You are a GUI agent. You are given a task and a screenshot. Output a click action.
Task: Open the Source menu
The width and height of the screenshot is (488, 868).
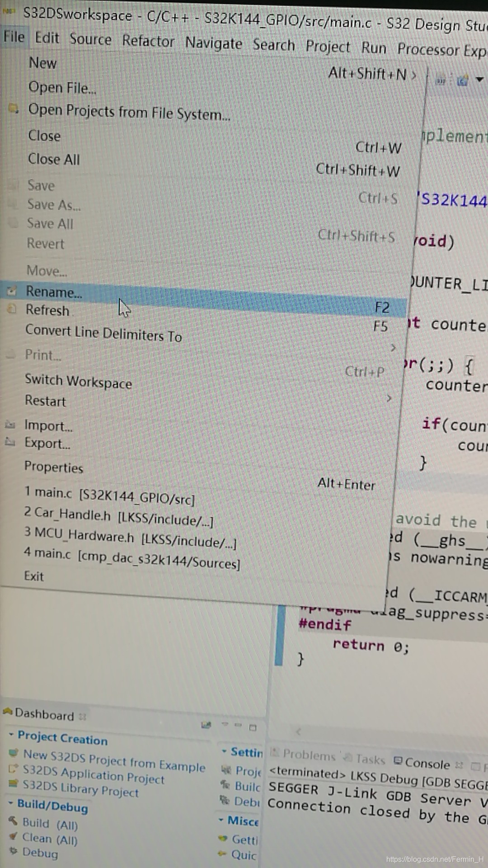pyautogui.click(x=90, y=39)
